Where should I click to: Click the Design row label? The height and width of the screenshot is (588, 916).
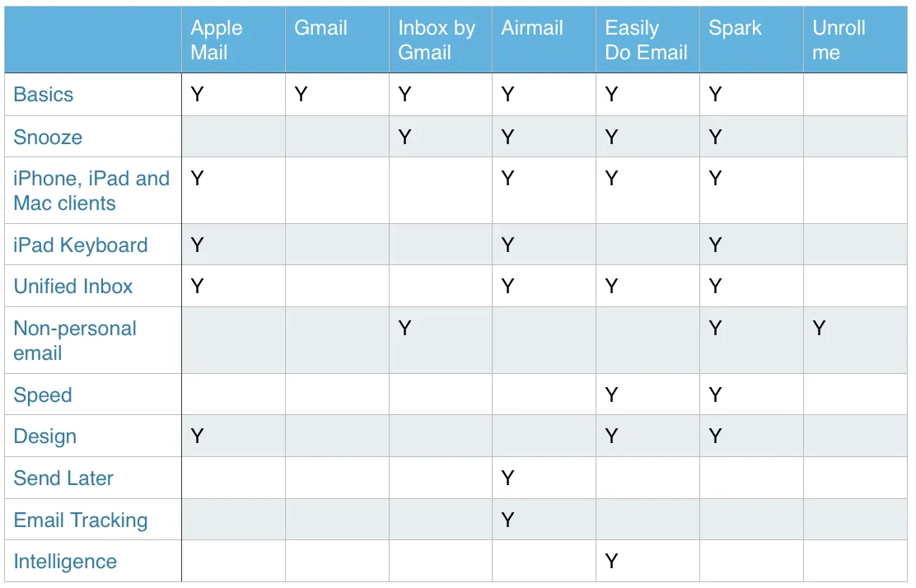pos(45,436)
